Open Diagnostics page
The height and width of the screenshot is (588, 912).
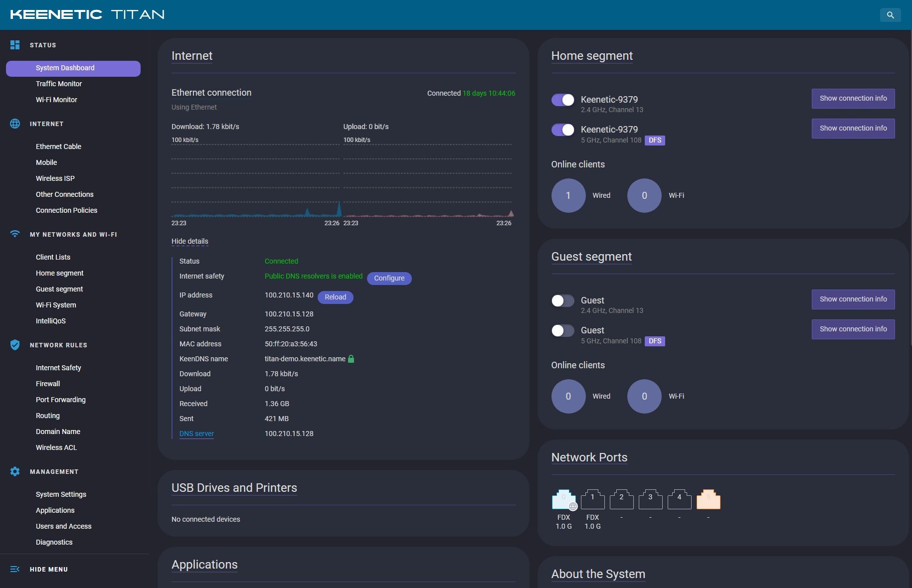tap(54, 542)
